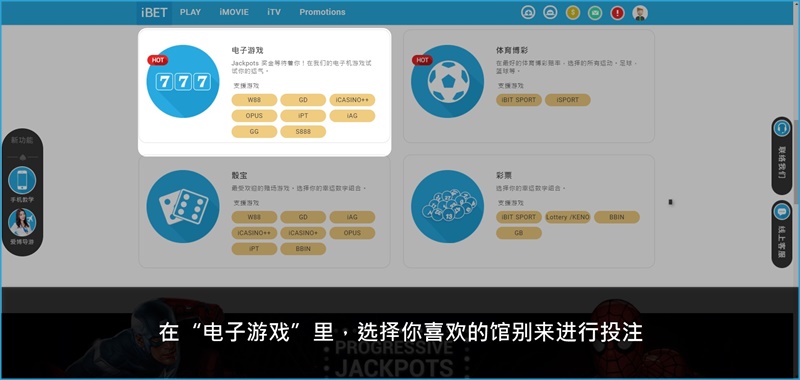Open the 手机教学 mobile phone icon
The image size is (800, 380).
coord(22,181)
